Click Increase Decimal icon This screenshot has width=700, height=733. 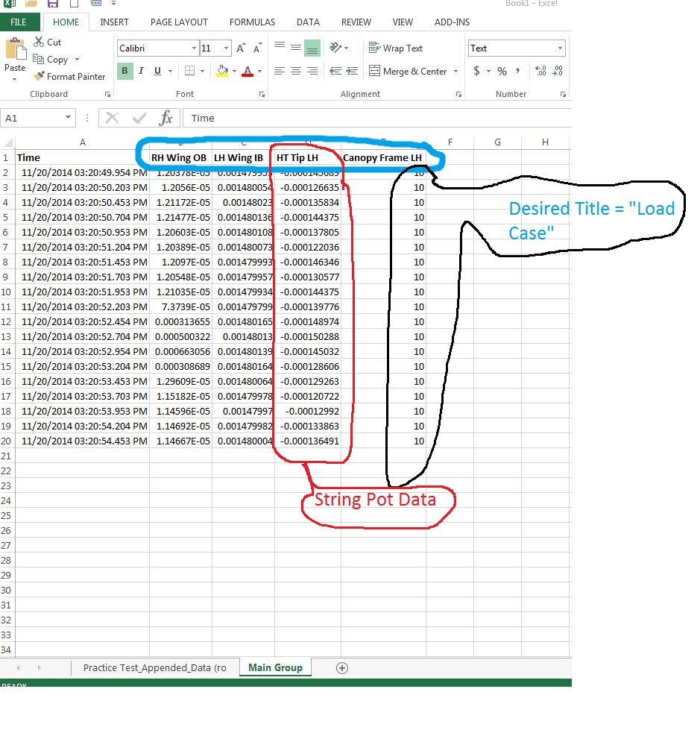[x=540, y=72]
